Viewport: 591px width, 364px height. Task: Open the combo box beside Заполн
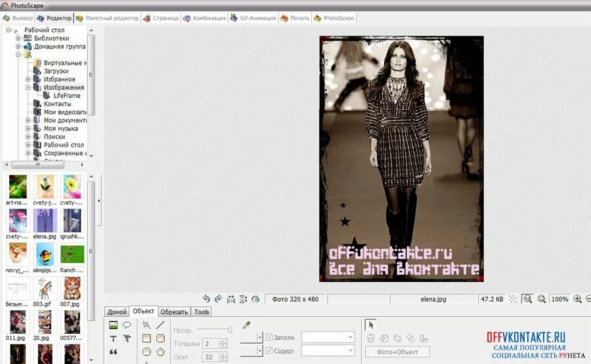click(x=328, y=337)
